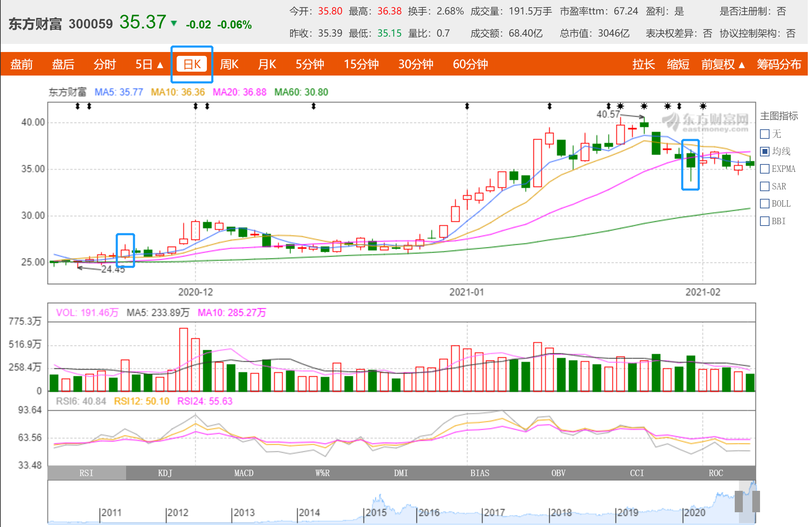This screenshot has height=527, width=812.
Task: Click the RSI24: 55.63 readout
Action: (x=205, y=401)
